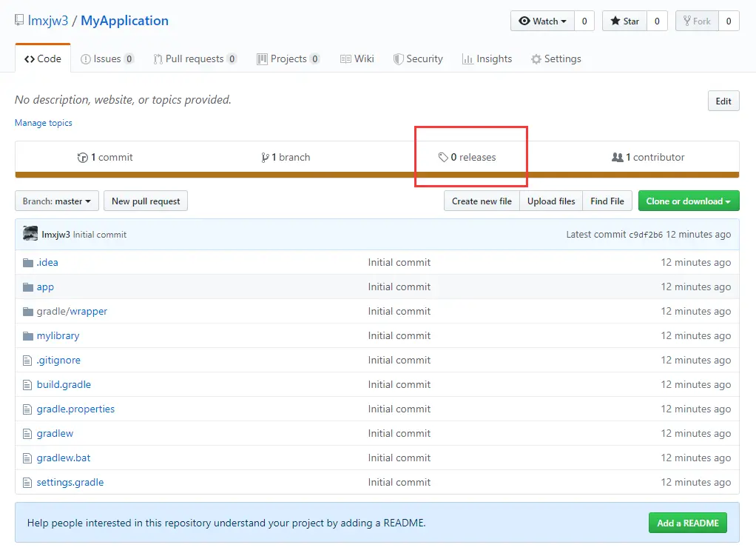Image resolution: width=756 pixels, height=556 pixels.
Task: Click the file icon for the gradlew row
Action: click(x=27, y=433)
